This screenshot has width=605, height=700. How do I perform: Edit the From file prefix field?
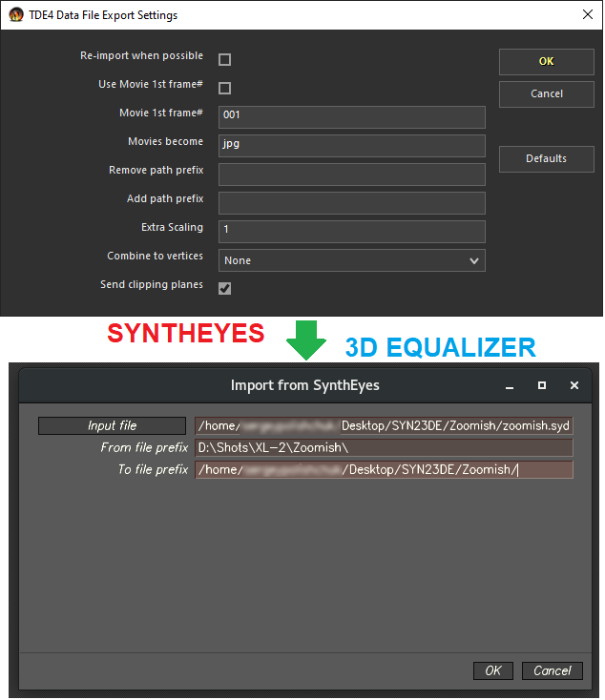[x=384, y=447]
